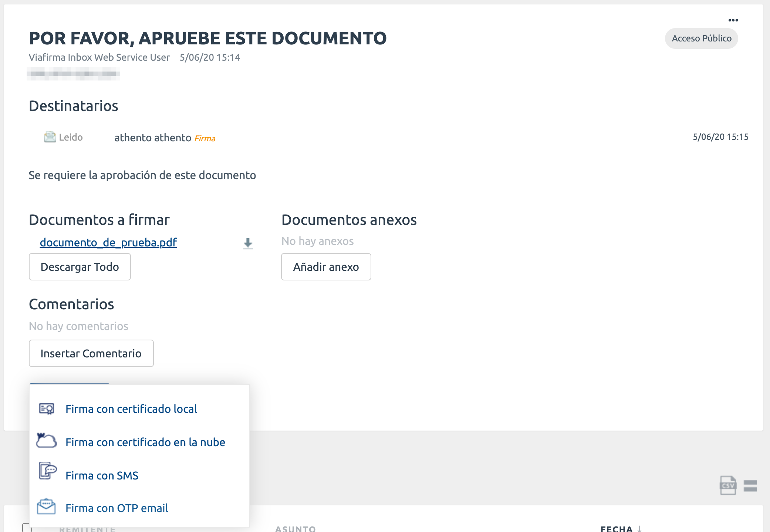Click the Leido read-status envelope icon
Screen dimensions: 770x532
(50, 137)
